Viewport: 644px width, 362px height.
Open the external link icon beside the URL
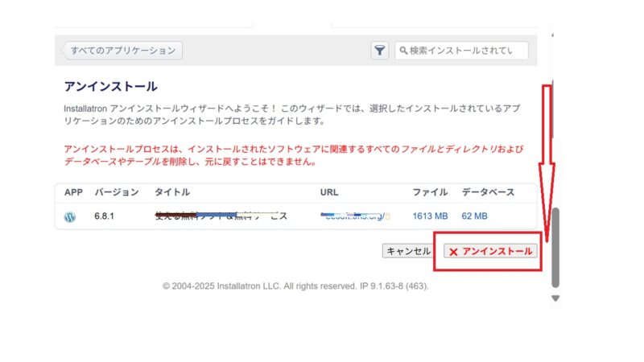point(387,216)
